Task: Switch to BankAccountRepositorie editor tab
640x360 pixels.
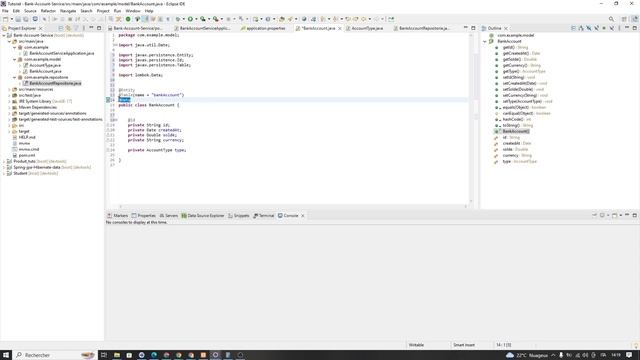Action: pos(421,29)
